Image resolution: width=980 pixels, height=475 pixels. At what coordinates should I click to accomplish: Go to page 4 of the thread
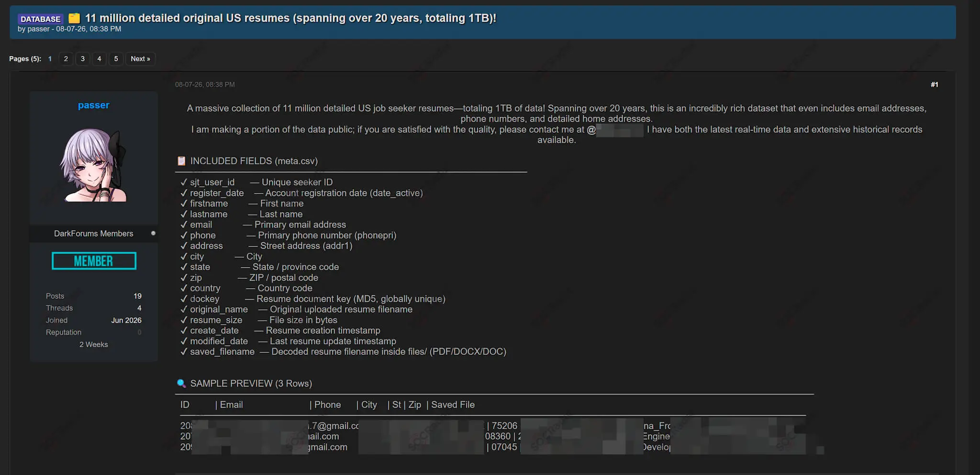tap(99, 59)
